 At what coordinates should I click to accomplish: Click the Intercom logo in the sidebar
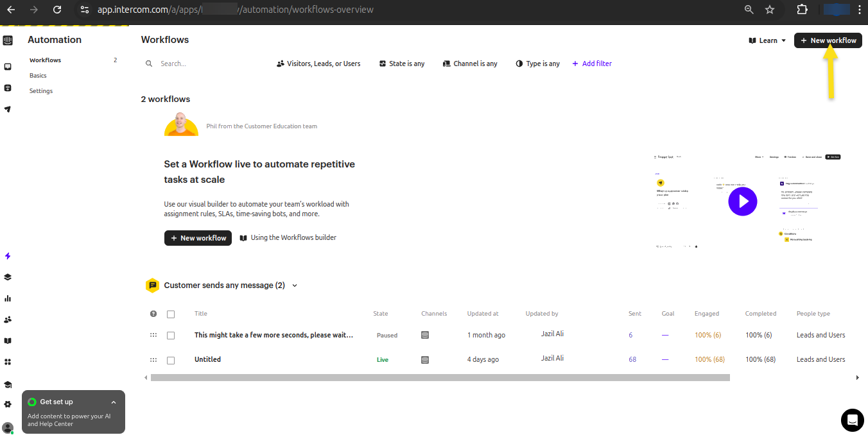[8, 40]
